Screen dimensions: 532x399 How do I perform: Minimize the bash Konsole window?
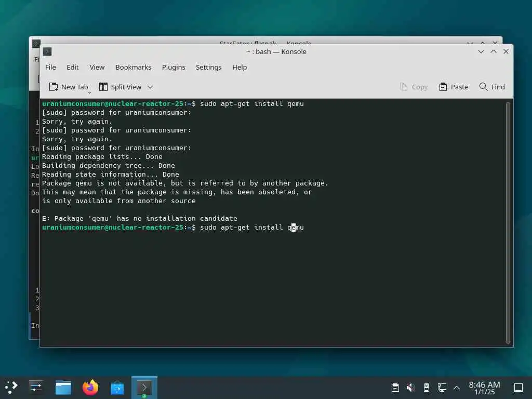(481, 51)
